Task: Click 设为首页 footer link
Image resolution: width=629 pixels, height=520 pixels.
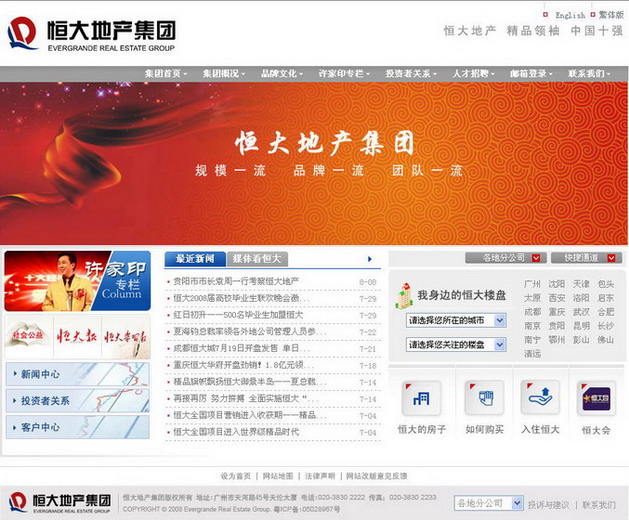Action: pyautogui.click(x=236, y=476)
